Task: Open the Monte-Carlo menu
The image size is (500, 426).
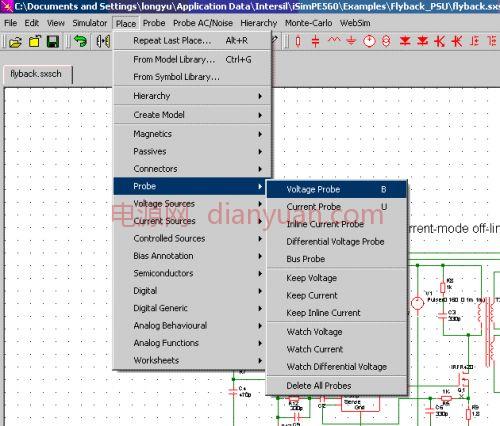Action: click(308, 23)
